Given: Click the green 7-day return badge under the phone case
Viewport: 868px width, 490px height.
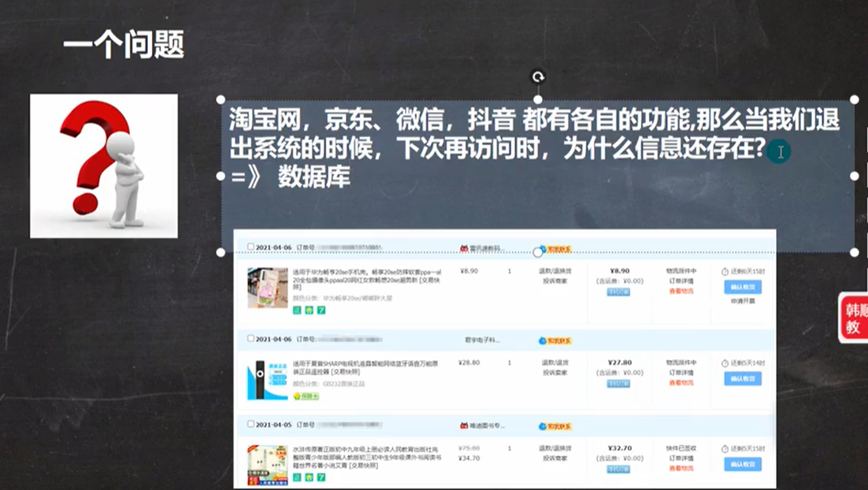Looking at the screenshot, I should (x=321, y=310).
